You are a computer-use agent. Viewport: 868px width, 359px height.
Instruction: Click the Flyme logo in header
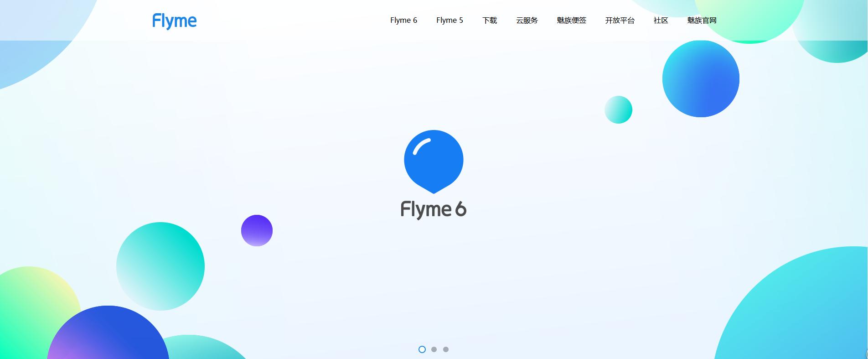pos(175,21)
